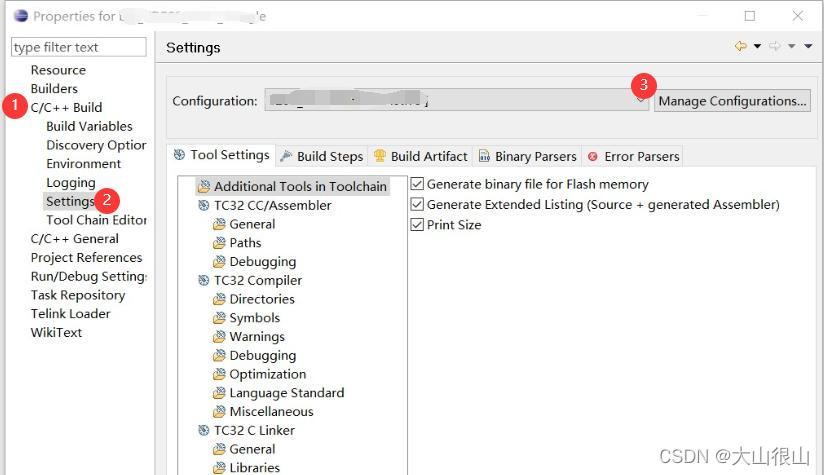Click the Optimization option icon
Viewport: 824px width, 475px height.
(x=219, y=374)
